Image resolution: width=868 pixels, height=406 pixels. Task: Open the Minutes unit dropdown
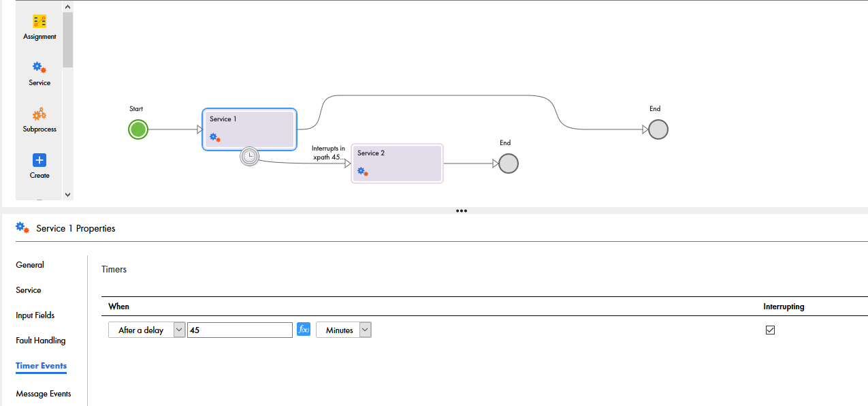[343, 330]
